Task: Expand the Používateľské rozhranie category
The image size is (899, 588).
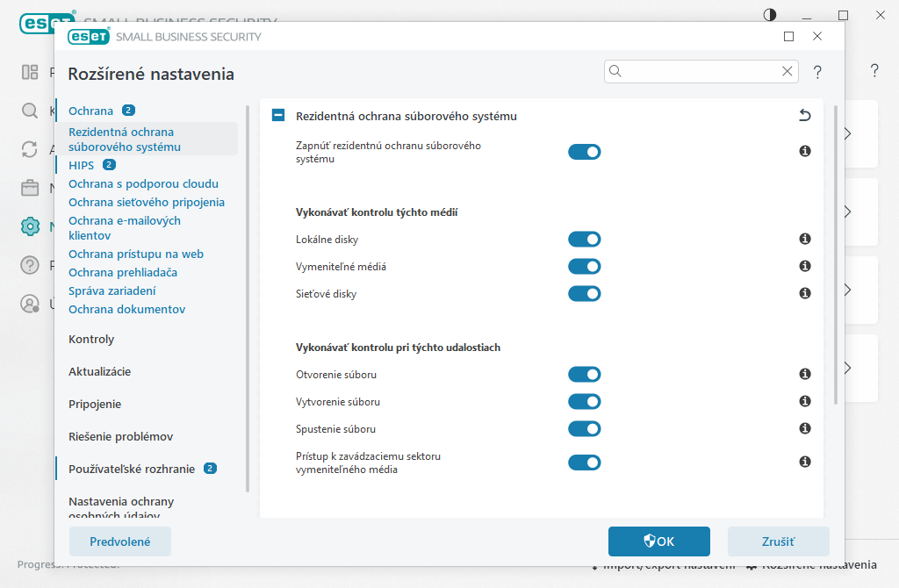Action: (x=132, y=469)
